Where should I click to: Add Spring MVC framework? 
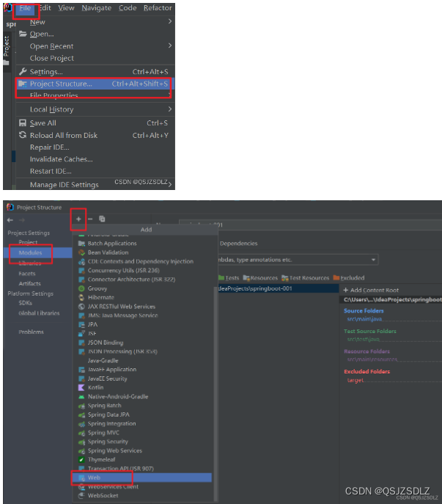click(x=103, y=433)
